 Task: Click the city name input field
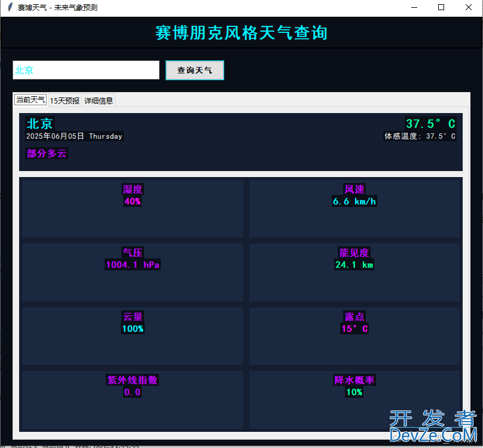point(86,70)
